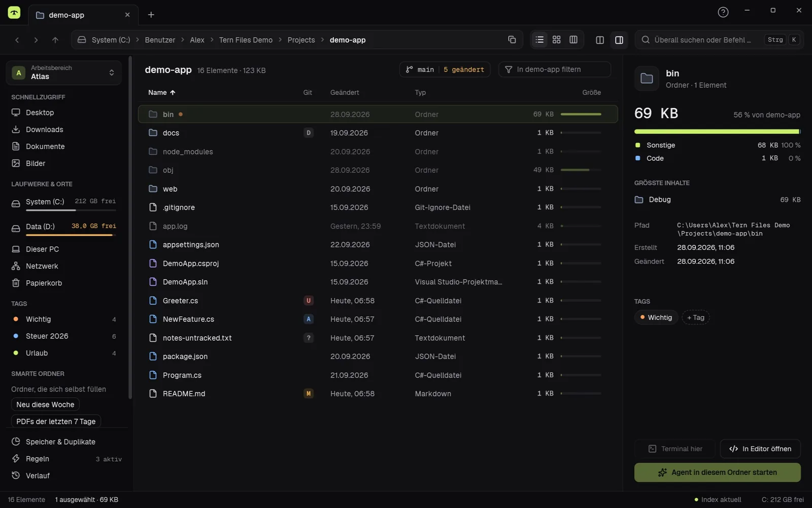
Task: Open a new tab with plus
Action: click(151, 15)
